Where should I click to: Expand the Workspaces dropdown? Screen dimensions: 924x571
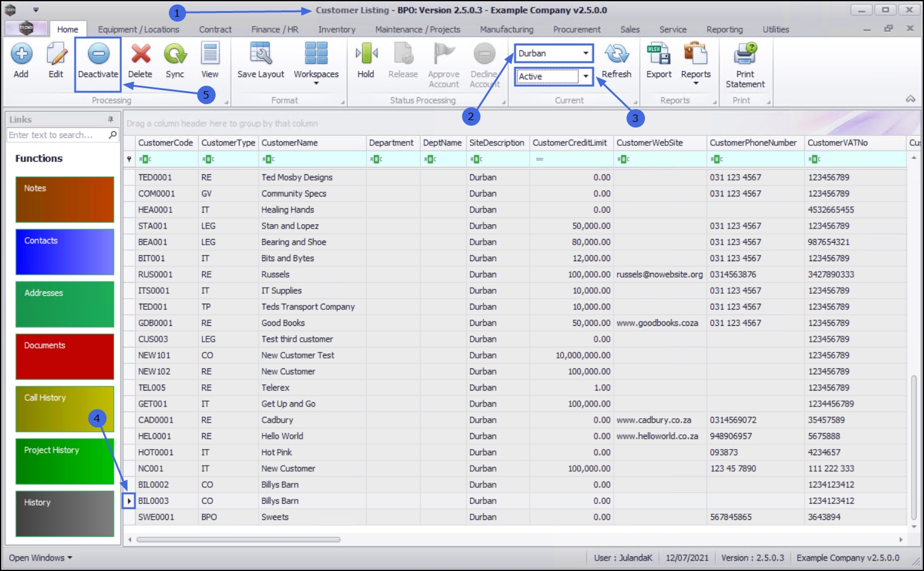point(316,83)
